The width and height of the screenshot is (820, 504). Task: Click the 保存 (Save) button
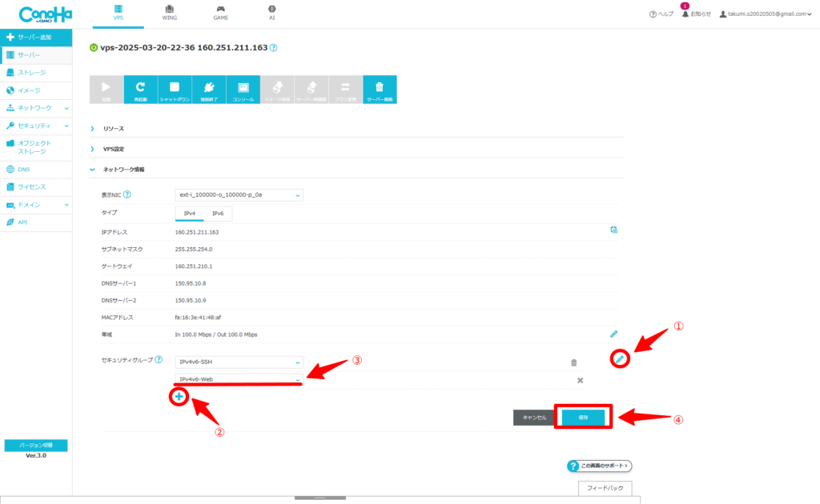583,417
